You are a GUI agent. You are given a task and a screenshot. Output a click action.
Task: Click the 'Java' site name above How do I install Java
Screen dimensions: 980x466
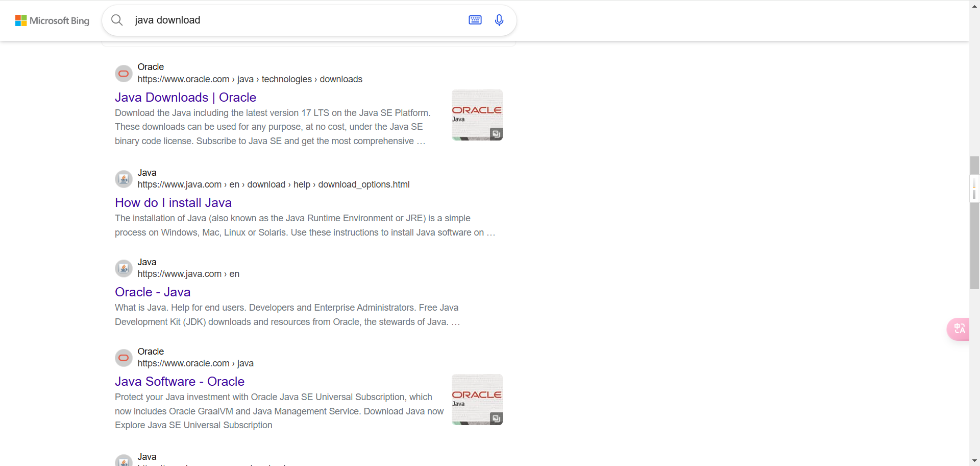pos(147,173)
